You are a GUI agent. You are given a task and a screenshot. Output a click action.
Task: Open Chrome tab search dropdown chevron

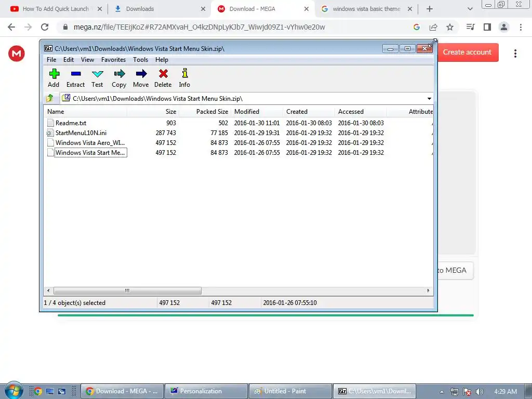(x=470, y=9)
